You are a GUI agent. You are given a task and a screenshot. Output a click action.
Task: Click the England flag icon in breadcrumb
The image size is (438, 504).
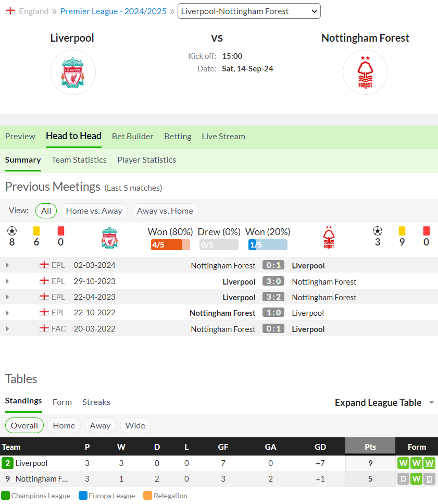tap(10, 11)
